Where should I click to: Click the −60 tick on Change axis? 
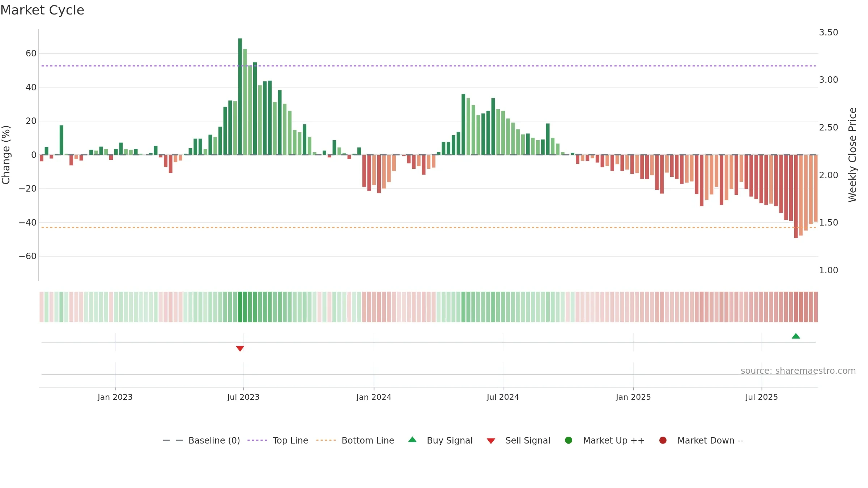pyautogui.click(x=28, y=256)
